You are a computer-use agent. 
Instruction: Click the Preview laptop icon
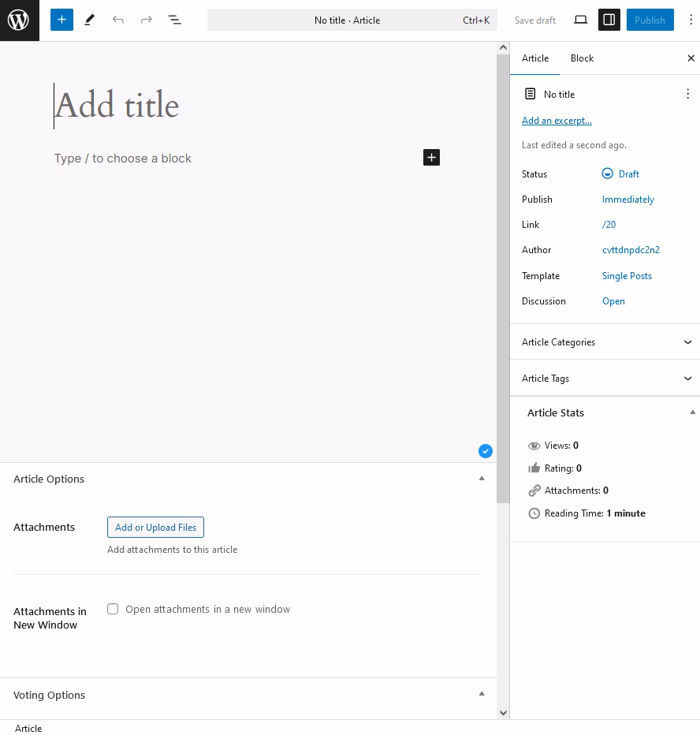[x=580, y=20]
